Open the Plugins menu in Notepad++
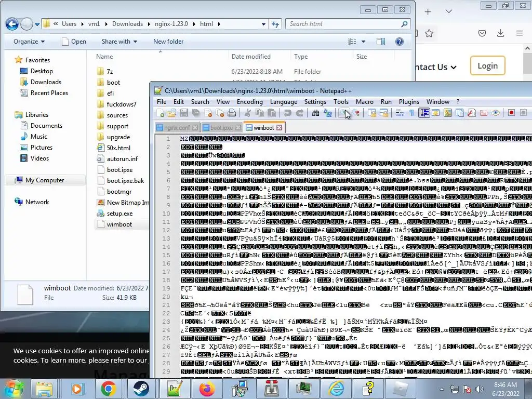Viewport: 532px width, 399px height. 409,102
